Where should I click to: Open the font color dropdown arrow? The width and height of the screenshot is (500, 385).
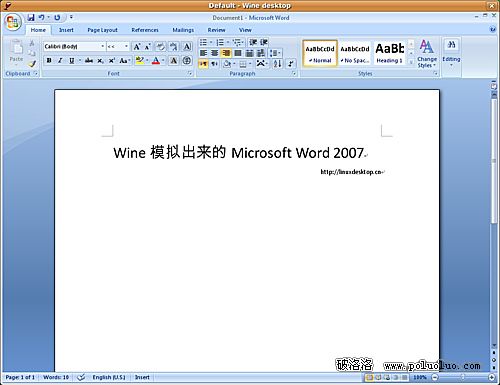coord(163,61)
